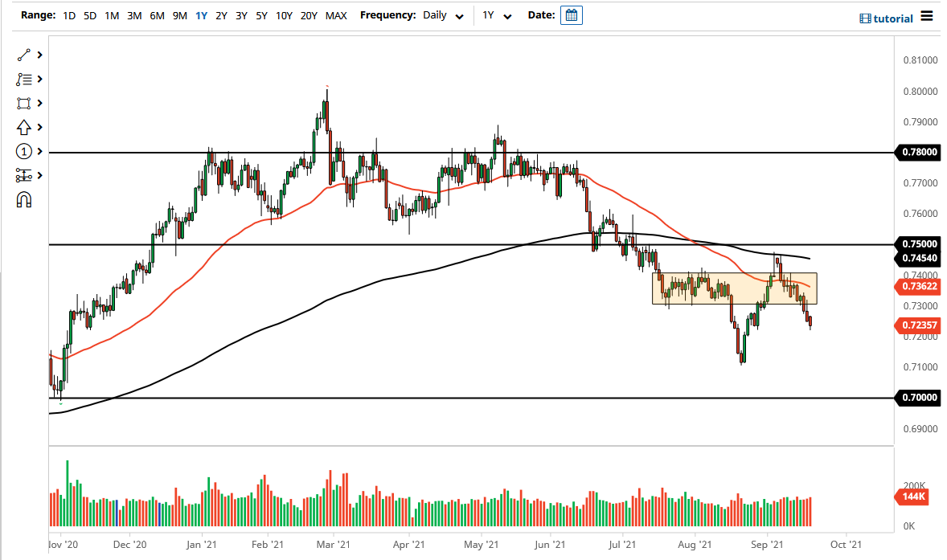
Task: Select the rectangle drawing tool
Action: coord(23,103)
